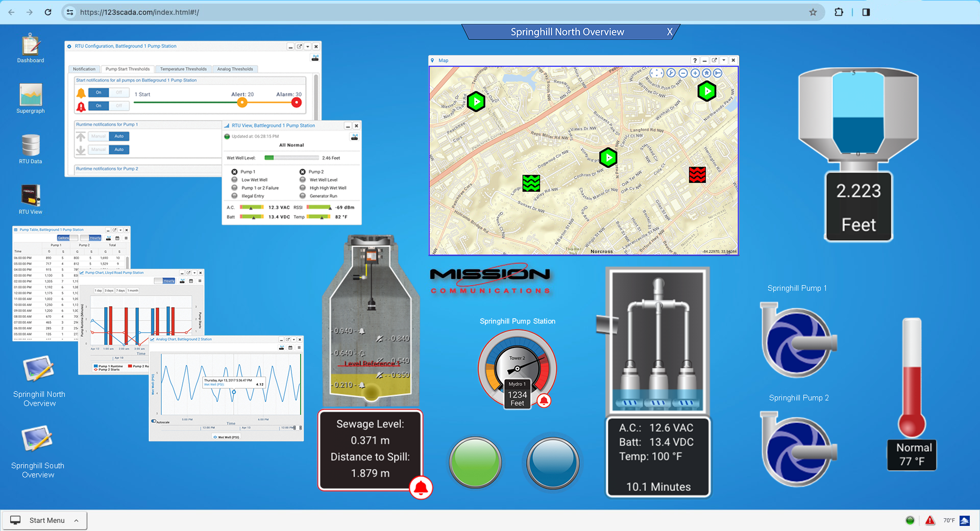This screenshot has width=980, height=531.
Task: Open hamburger menu in Analog Chart window
Action: click(x=299, y=347)
